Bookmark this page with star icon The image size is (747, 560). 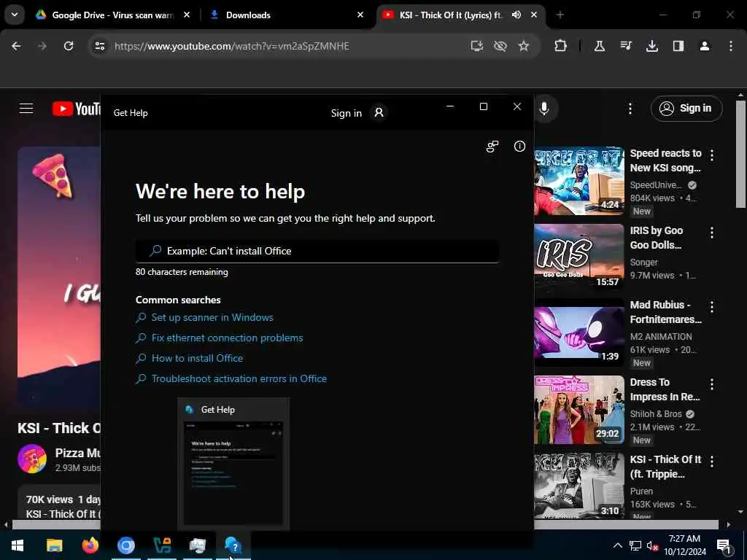coord(524,46)
